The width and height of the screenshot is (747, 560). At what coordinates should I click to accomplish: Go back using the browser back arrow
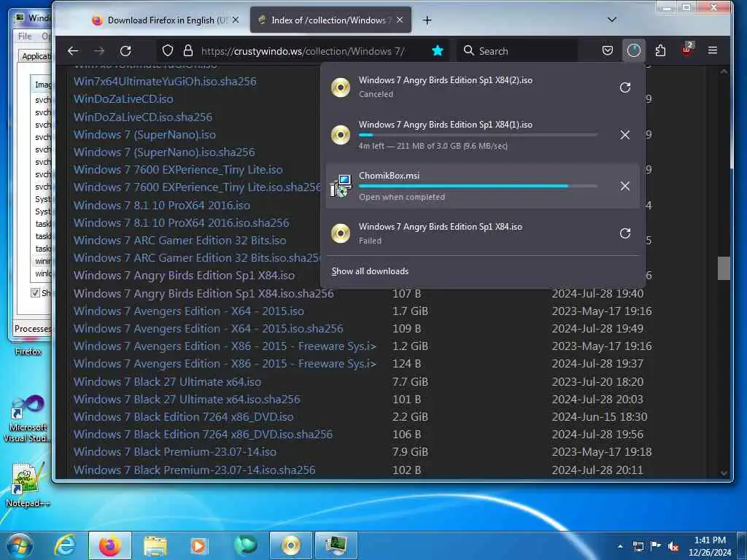tap(73, 50)
